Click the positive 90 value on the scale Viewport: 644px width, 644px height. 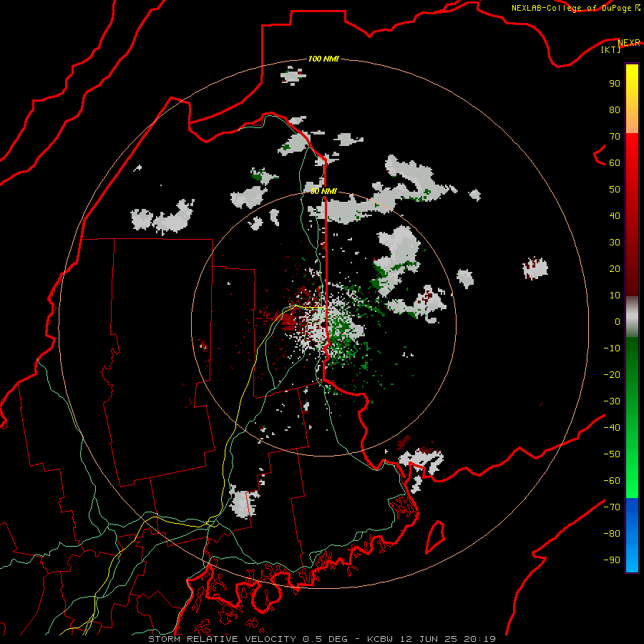tap(615, 84)
